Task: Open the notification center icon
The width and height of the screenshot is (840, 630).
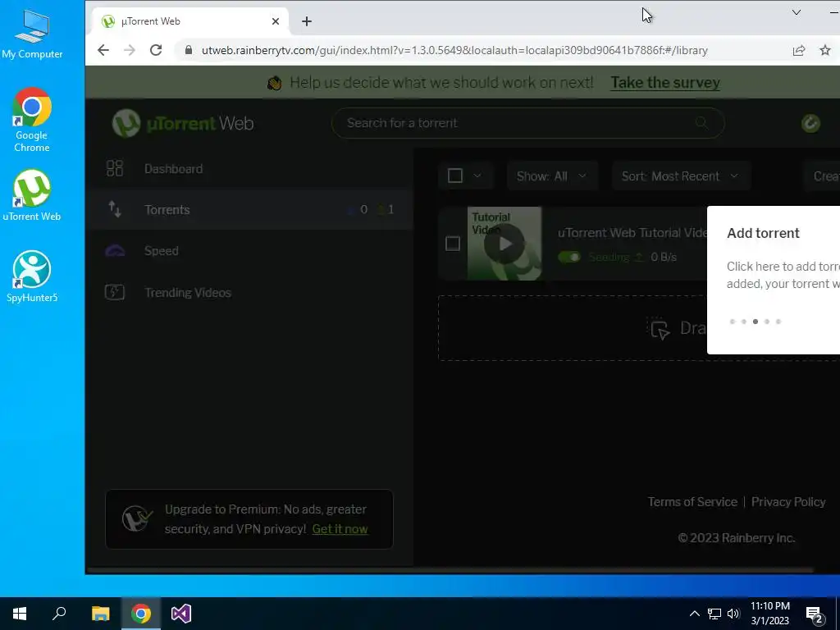Action: 815,615
